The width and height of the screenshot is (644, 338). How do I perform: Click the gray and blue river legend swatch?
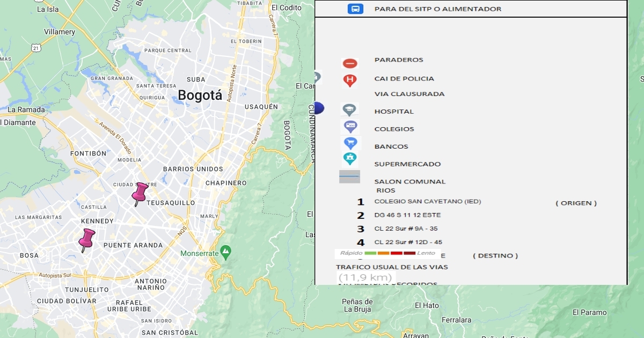pyautogui.click(x=349, y=177)
